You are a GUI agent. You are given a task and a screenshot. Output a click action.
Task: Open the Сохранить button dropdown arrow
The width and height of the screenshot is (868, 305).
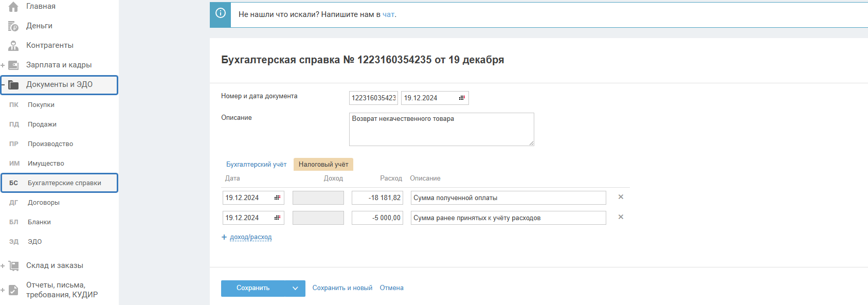295,288
